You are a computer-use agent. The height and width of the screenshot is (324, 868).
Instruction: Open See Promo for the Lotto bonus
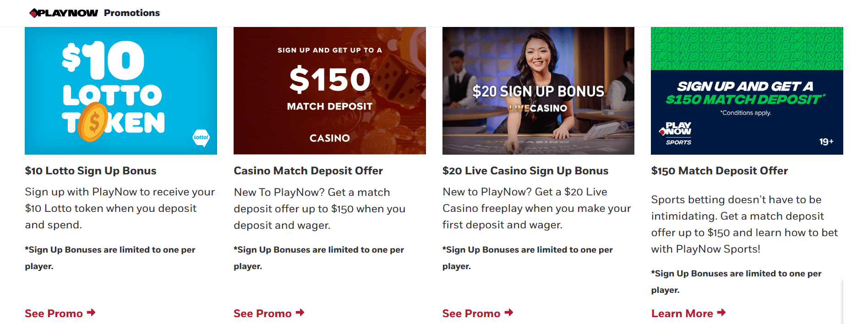(53, 313)
